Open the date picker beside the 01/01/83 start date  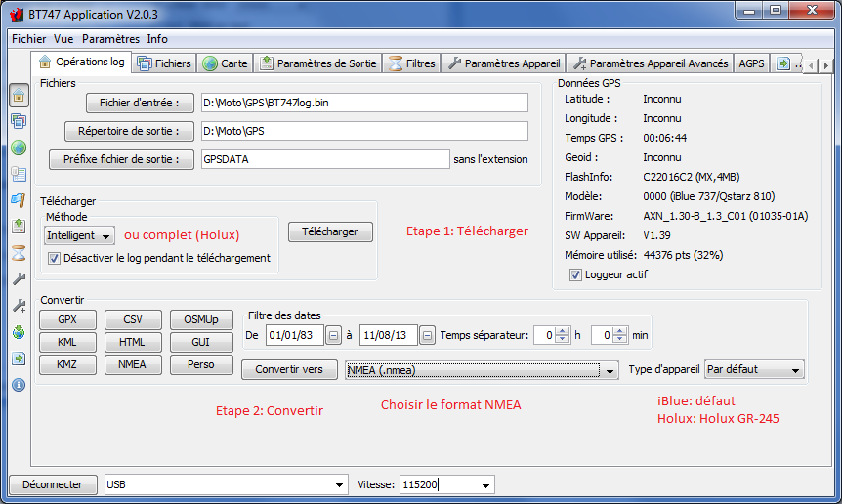point(333,335)
